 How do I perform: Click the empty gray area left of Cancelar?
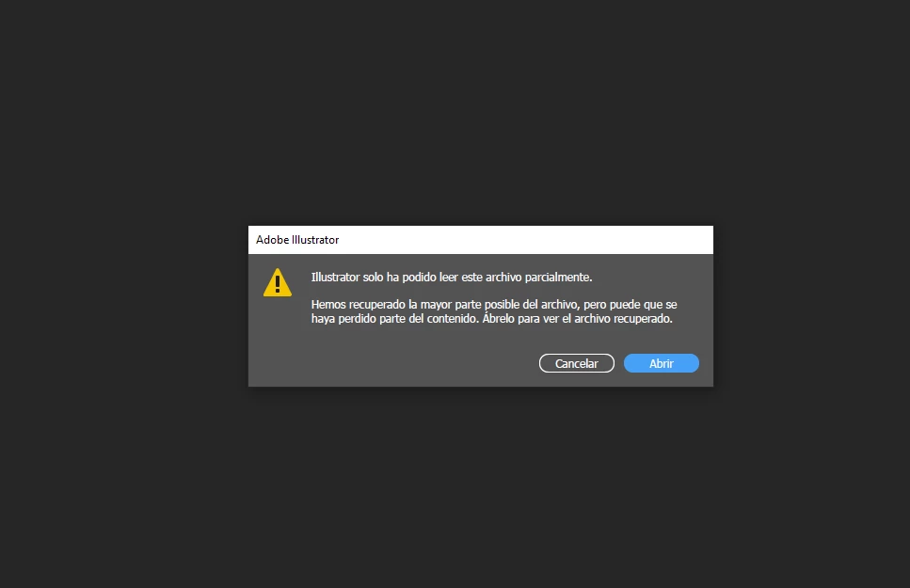(x=394, y=363)
